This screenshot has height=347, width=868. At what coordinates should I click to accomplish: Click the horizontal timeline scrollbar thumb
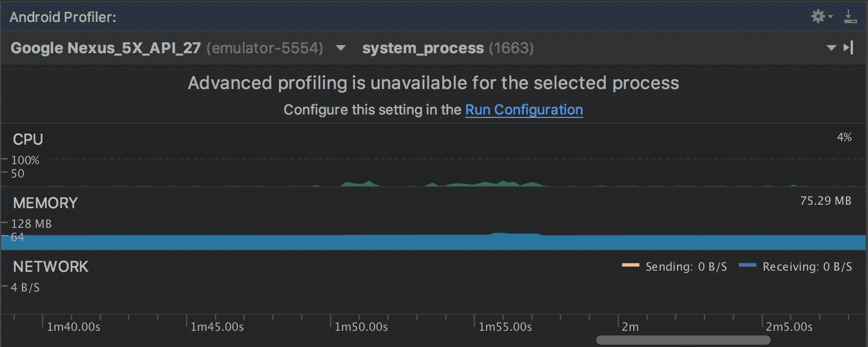coord(683,340)
